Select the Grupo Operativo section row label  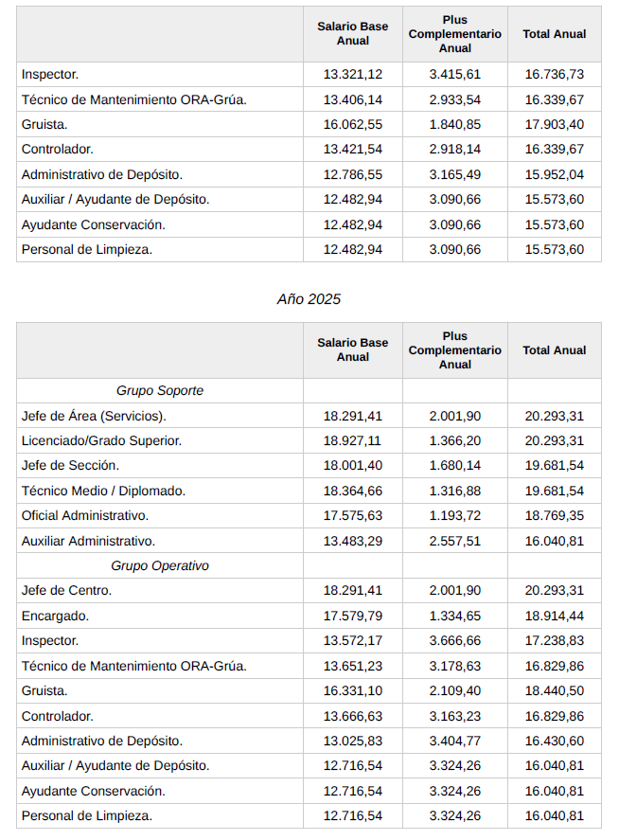coord(160,565)
